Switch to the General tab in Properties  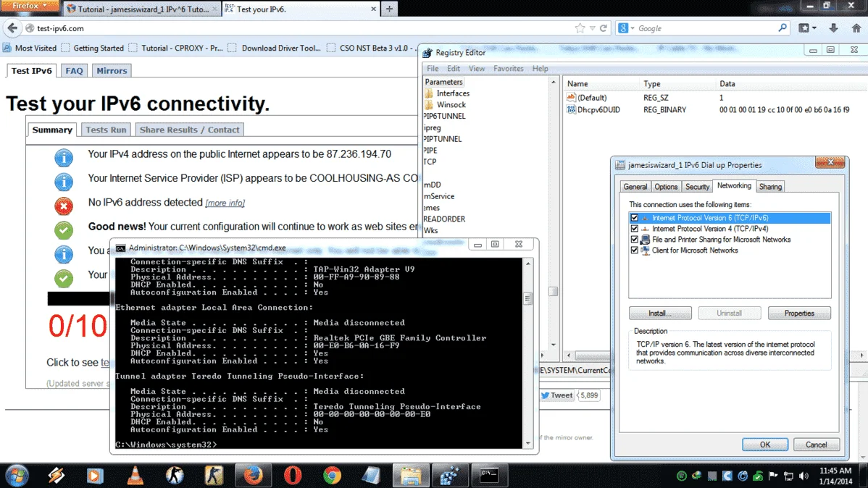pyautogui.click(x=635, y=187)
